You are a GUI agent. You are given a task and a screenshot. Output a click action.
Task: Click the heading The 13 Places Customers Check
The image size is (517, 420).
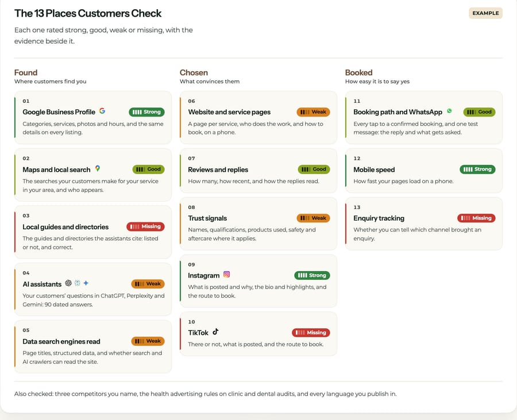(88, 13)
